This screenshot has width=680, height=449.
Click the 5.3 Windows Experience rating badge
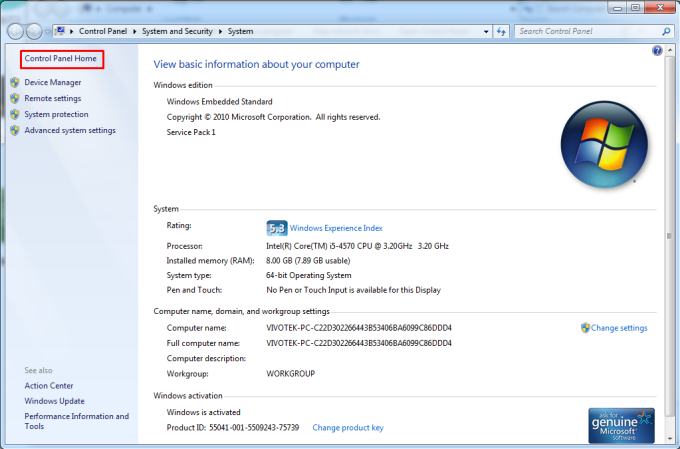[x=276, y=228]
